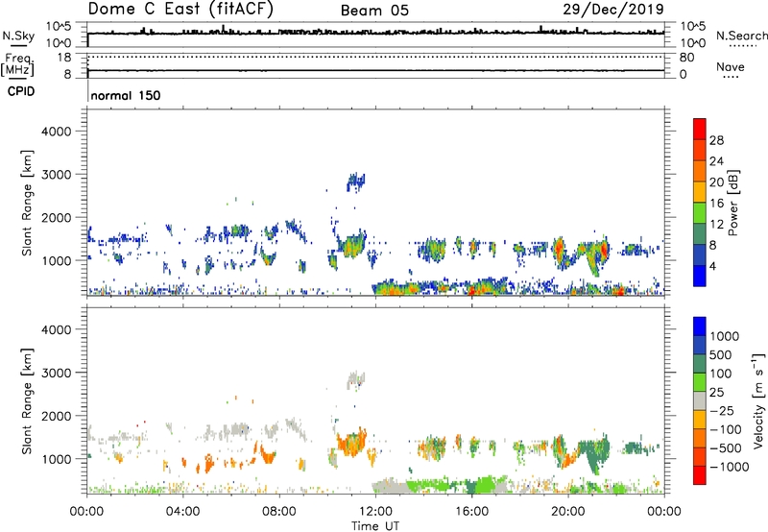Screen dimensions: 768x532
Task: Click the 'Dome C East (fitACF)' title
Action: tap(180, 9)
